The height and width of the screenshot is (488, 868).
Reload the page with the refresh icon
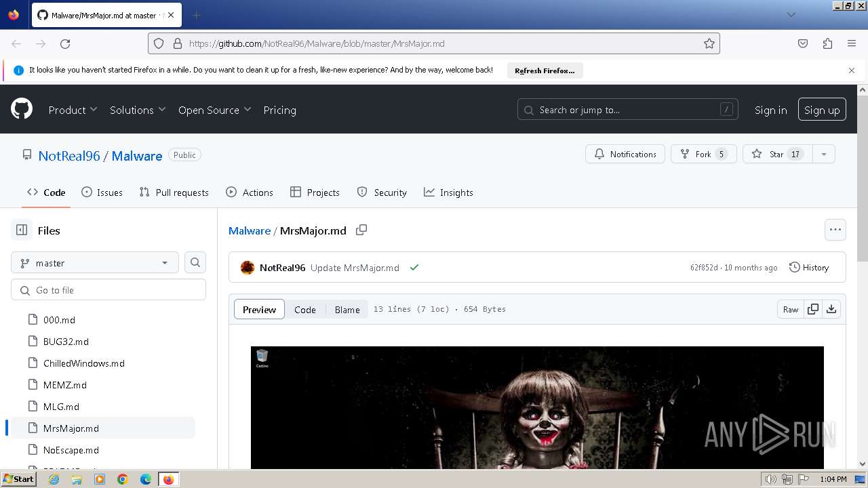[65, 43]
